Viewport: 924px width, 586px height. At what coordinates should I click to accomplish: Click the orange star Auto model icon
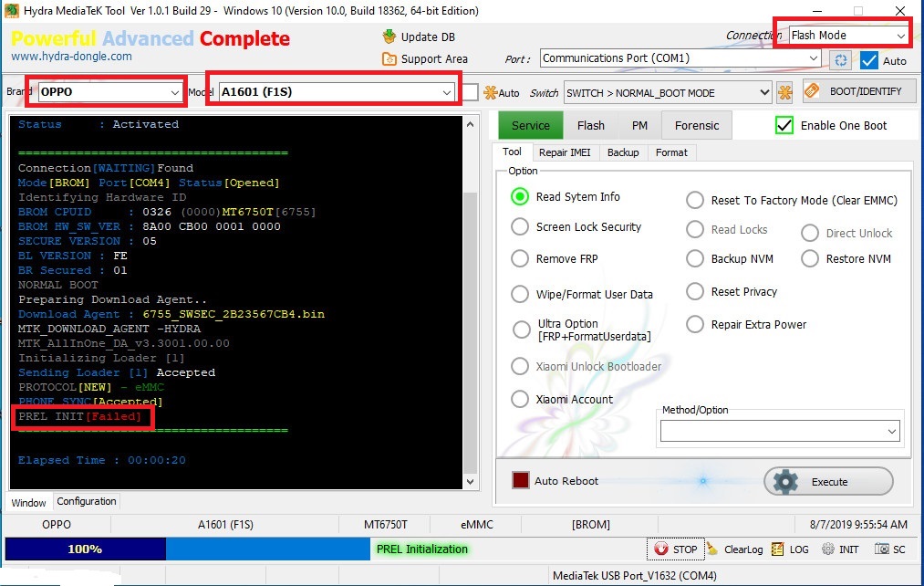[x=491, y=92]
